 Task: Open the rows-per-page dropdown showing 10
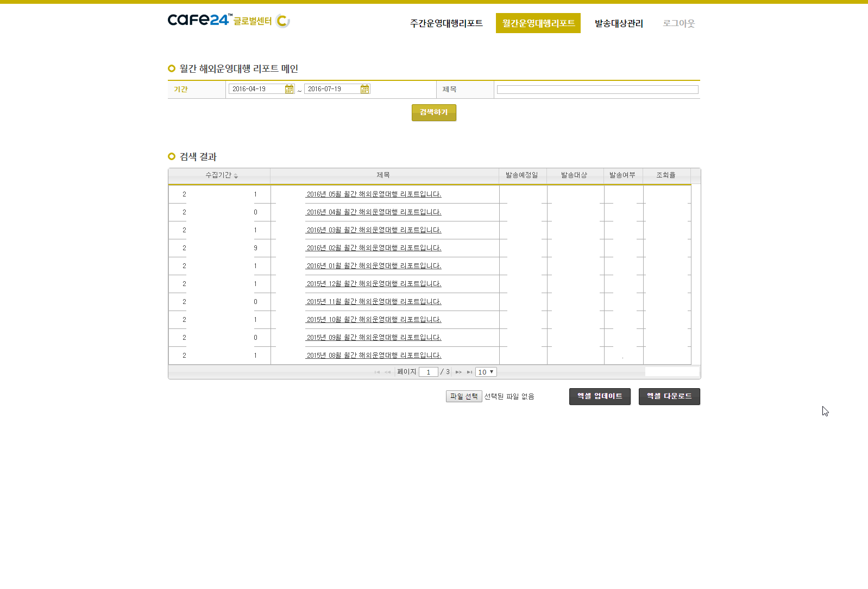click(486, 372)
